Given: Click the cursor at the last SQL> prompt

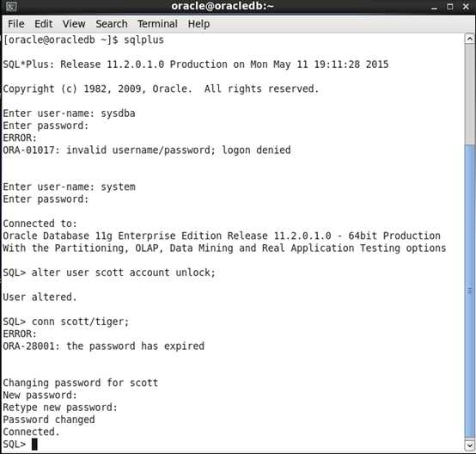Looking at the screenshot, I should pos(34,445).
